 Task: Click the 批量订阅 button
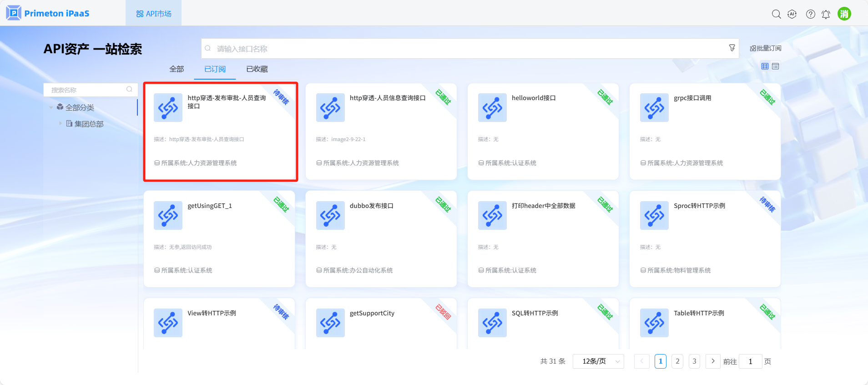pos(765,48)
